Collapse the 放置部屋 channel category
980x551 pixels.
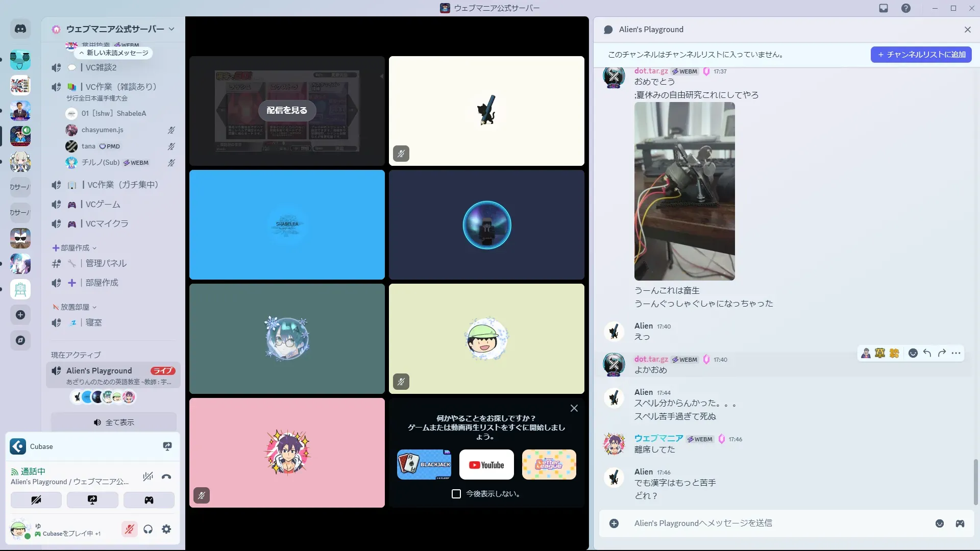click(75, 307)
